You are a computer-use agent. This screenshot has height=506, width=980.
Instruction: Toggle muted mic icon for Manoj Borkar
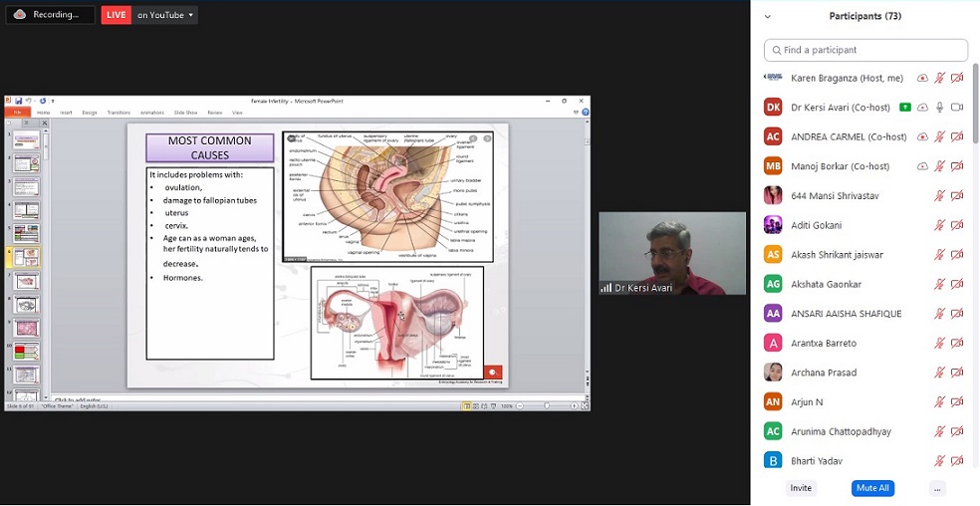pos(939,166)
